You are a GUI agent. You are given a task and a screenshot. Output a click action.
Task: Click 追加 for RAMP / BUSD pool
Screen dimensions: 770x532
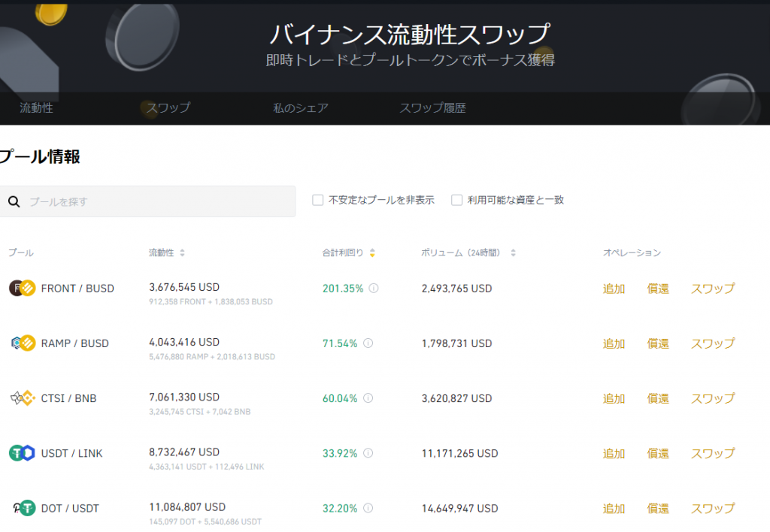click(x=614, y=343)
